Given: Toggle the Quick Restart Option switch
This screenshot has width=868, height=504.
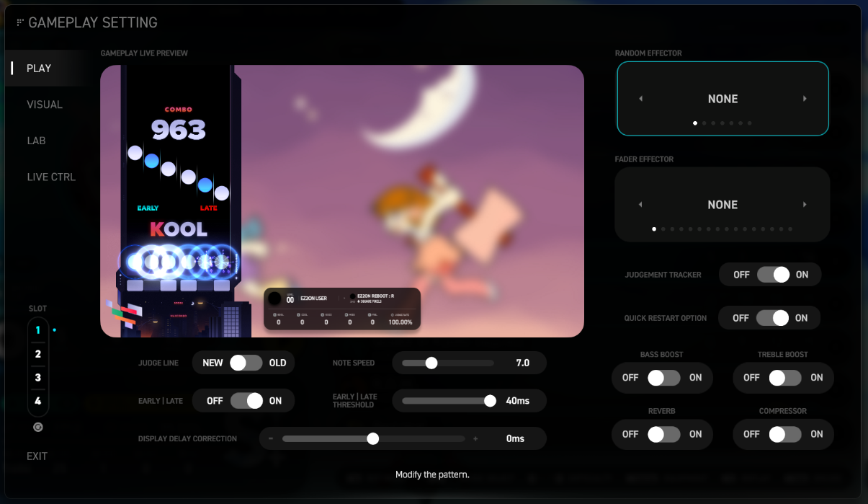Looking at the screenshot, I should point(773,318).
